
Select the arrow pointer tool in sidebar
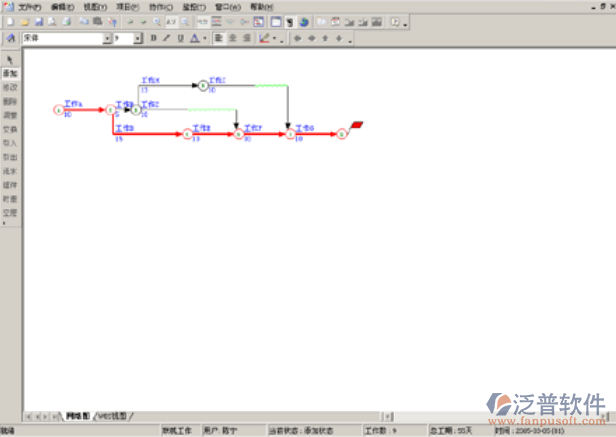[x=10, y=59]
